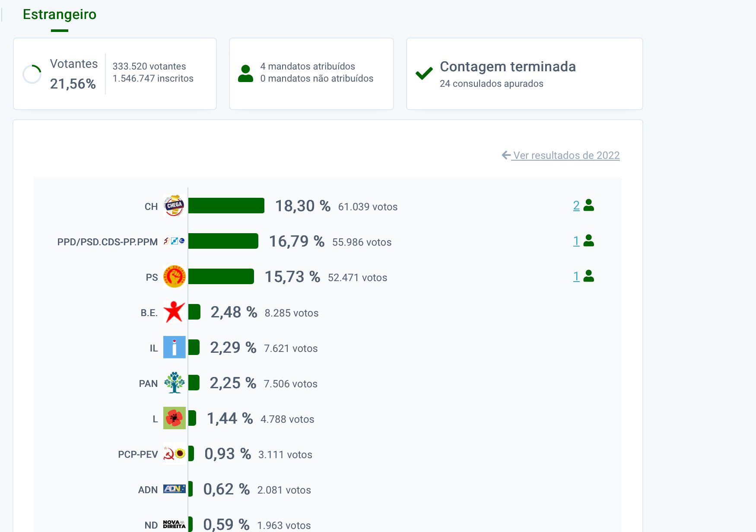The height and width of the screenshot is (532, 756).
Task: Click the PS 15,73 % result bar
Action: (x=221, y=276)
